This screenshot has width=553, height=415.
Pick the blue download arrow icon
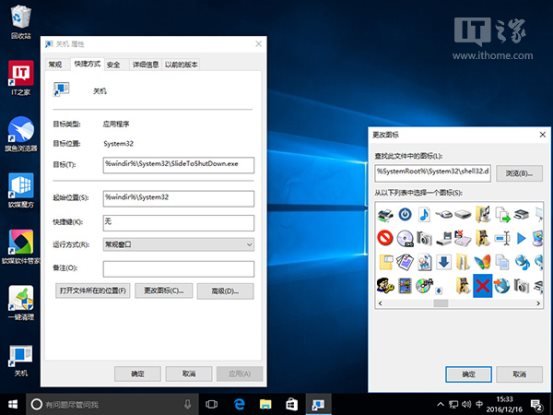coord(444,262)
